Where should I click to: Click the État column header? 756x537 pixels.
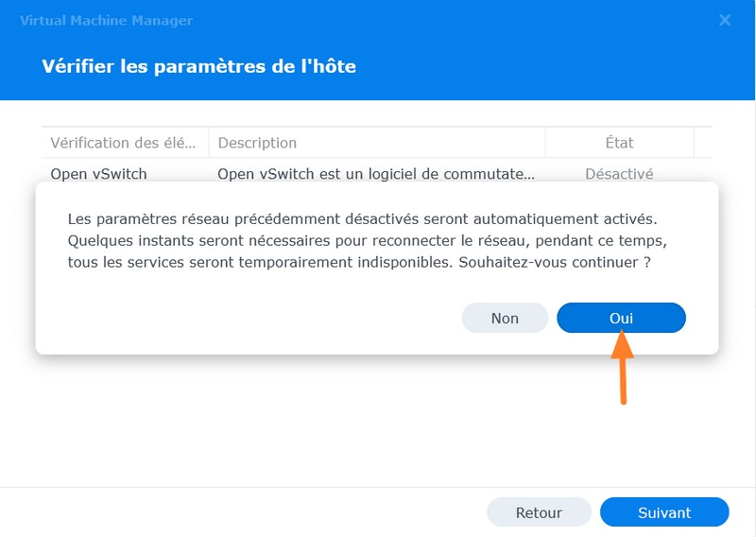(619, 143)
